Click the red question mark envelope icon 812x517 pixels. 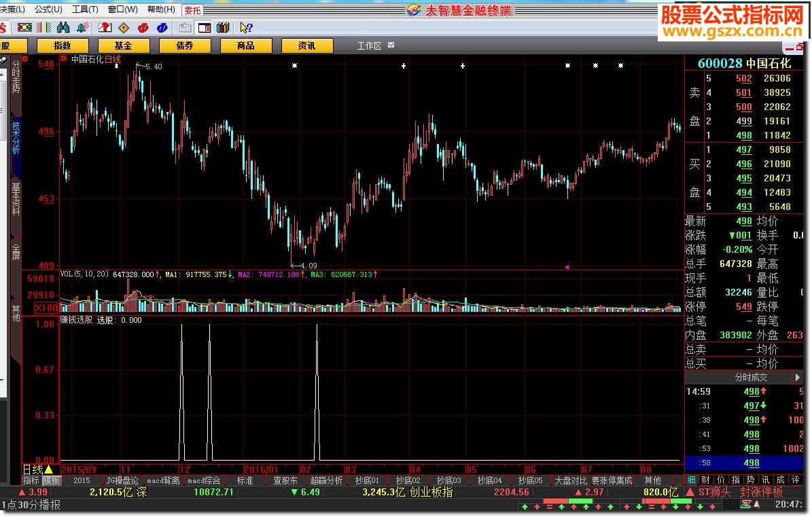pos(105,27)
